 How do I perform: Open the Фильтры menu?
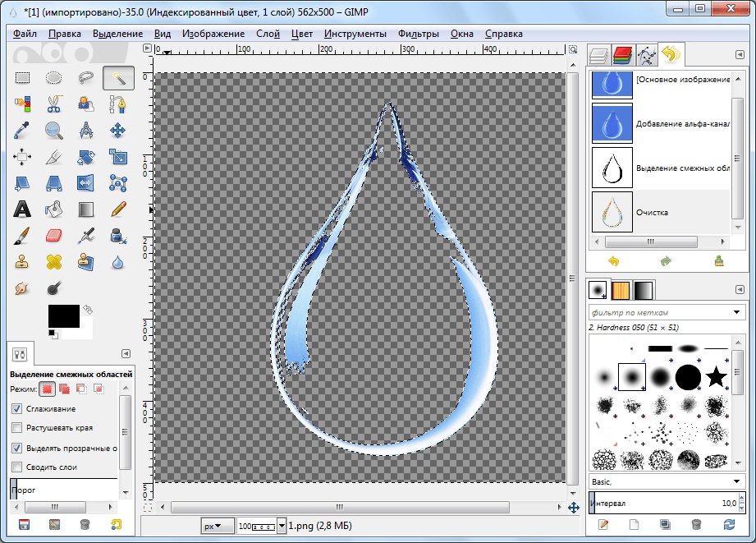point(418,34)
